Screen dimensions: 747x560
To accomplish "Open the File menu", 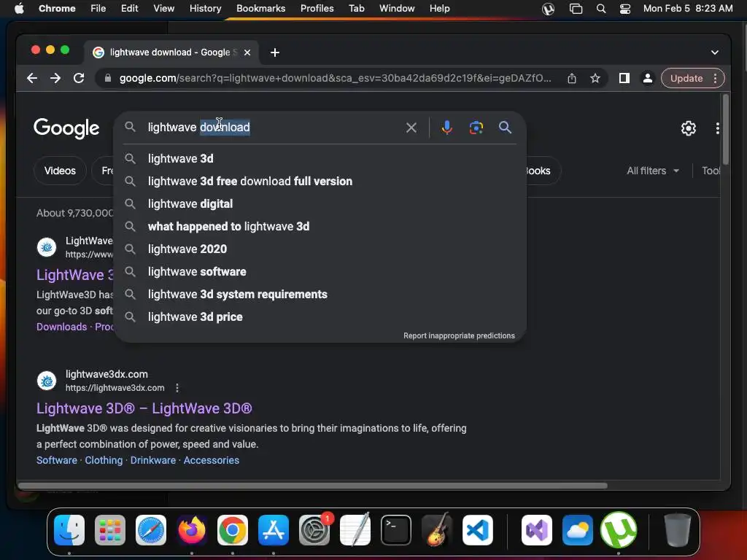I will 98,9.
